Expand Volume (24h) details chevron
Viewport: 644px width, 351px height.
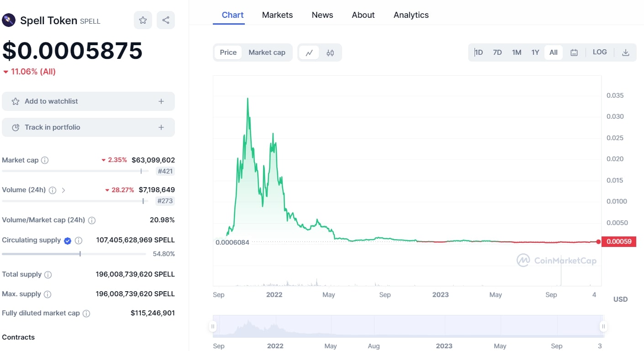(63, 190)
